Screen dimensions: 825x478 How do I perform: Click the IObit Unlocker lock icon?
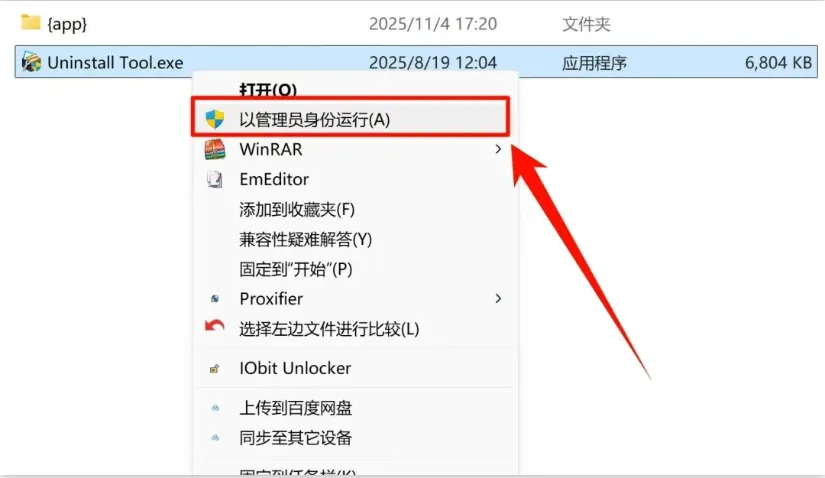point(214,369)
